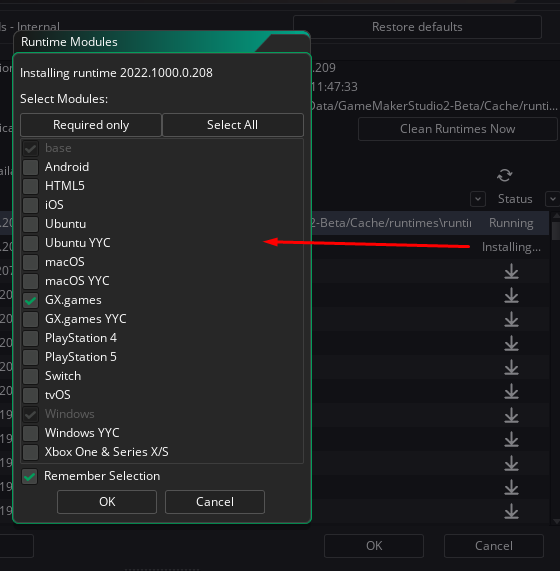Click OK in the Preferences window
Image resolution: width=560 pixels, height=571 pixels.
(x=374, y=546)
